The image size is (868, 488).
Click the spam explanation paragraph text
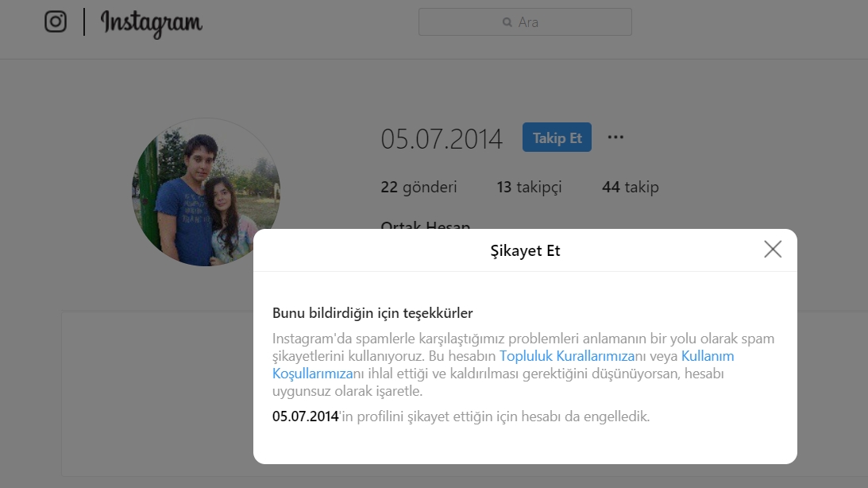(x=523, y=365)
